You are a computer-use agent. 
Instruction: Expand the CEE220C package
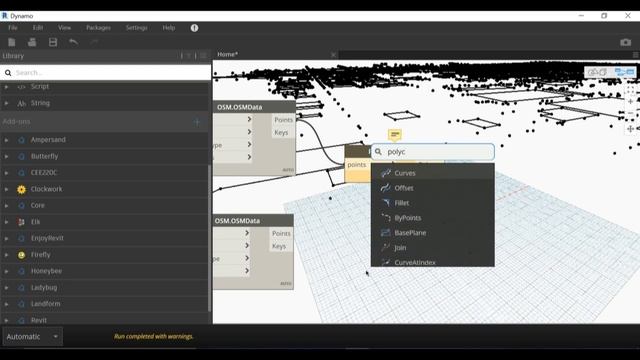[x=6, y=173]
